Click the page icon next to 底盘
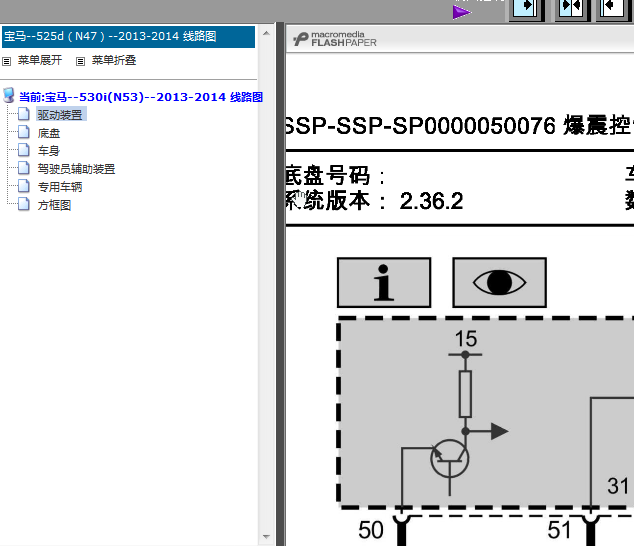This screenshot has height=546, width=634. pos(24,132)
